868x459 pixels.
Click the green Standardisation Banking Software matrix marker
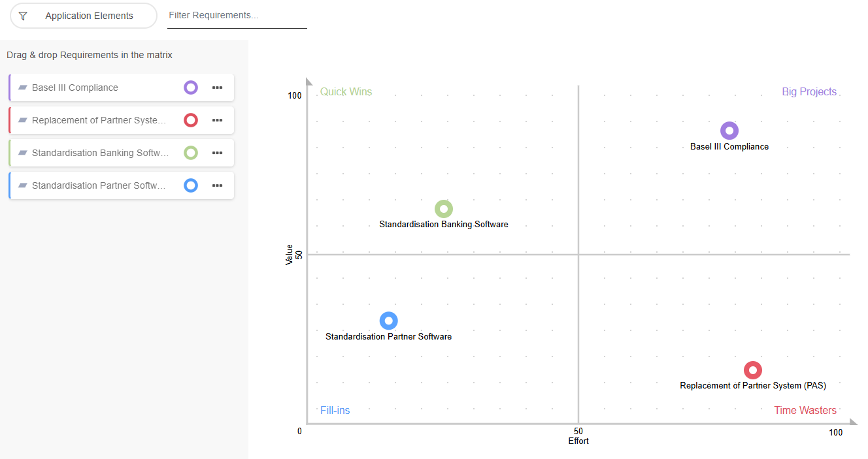click(444, 209)
